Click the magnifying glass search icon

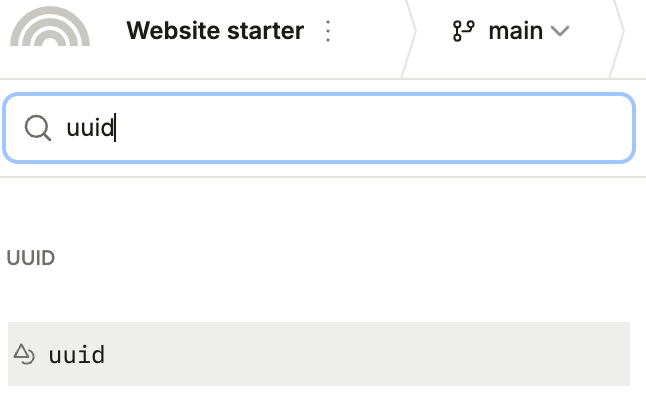click(x=38, y=128)
